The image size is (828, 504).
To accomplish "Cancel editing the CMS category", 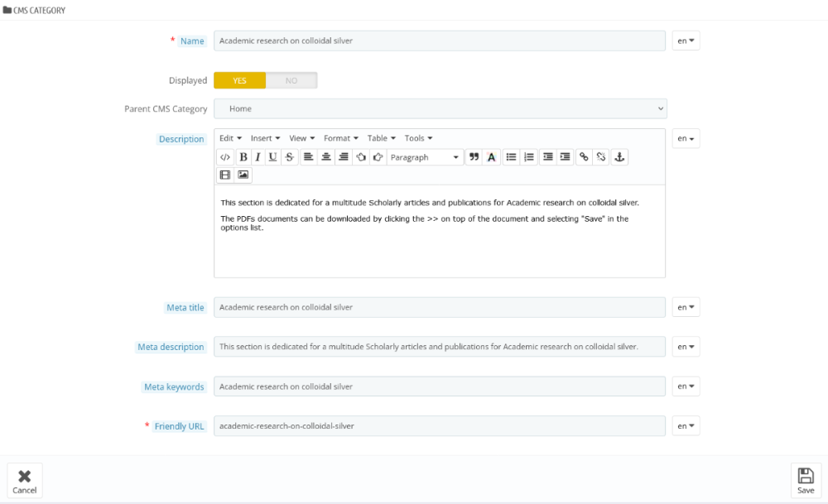I will click(x=25, y=480).
